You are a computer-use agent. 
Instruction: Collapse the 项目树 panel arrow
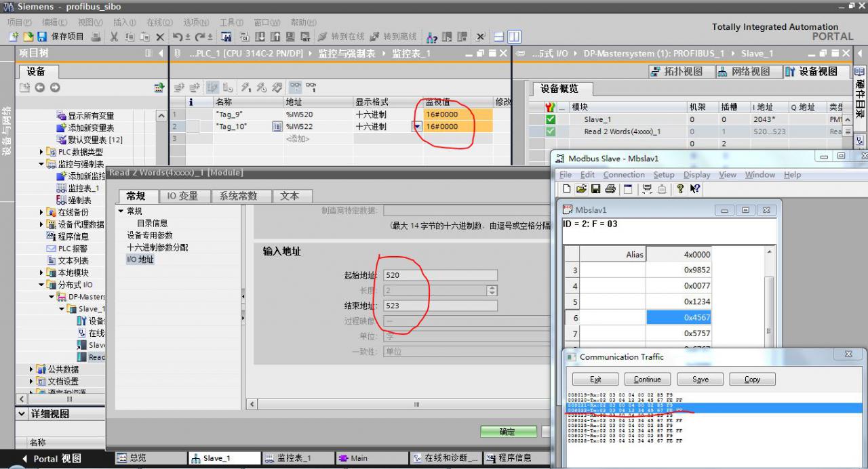point(161,53)
